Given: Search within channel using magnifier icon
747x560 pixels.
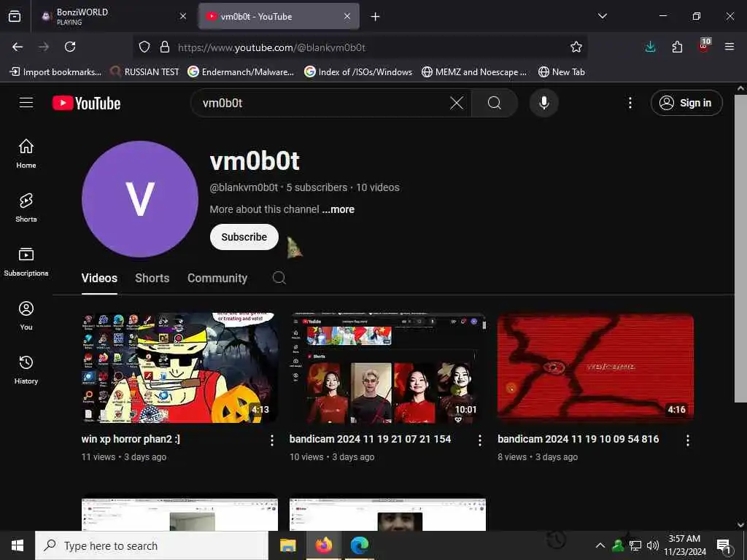Looking at the screenshot, I should [x=279, y=278].
